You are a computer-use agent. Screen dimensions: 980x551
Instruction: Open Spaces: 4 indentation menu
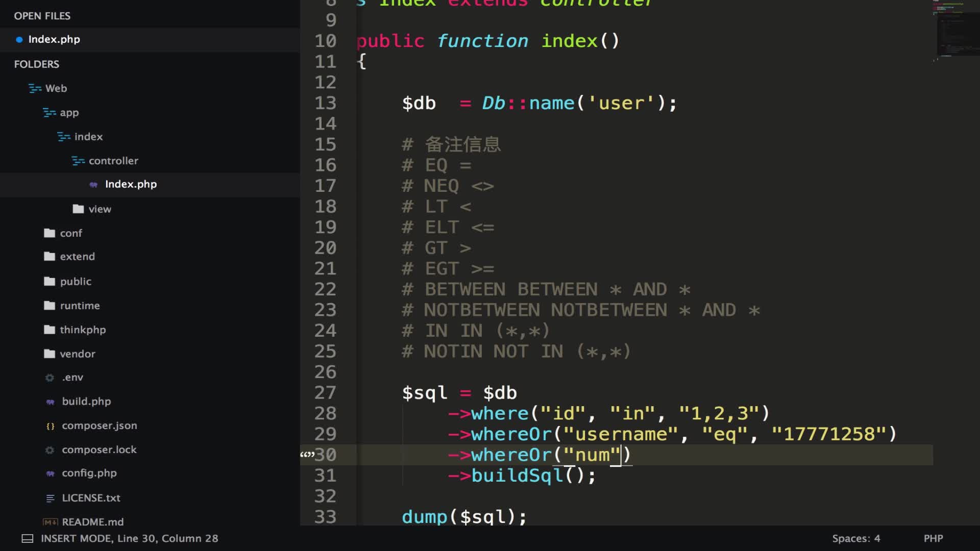coord(855,539)
